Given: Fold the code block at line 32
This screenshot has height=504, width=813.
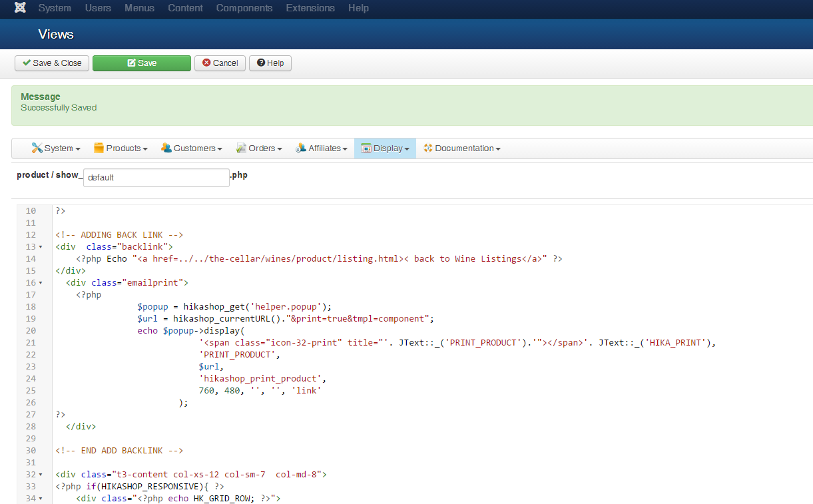Looking at the screenshot, I should tap(41, 475).
